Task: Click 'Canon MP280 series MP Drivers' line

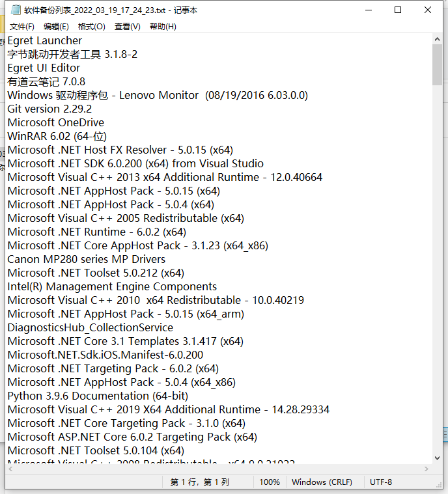Action: pos(87,259)
